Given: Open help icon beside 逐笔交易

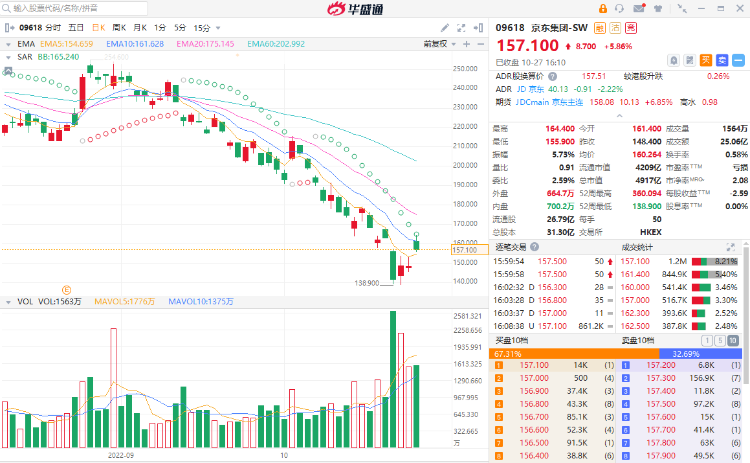Looking at the screenshot, I should point(534,247).
